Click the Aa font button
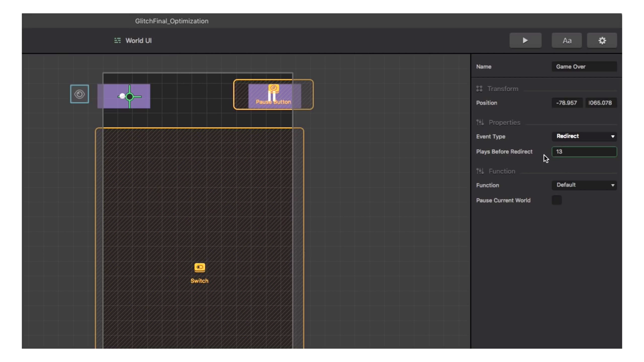The height and width of the screenshot is (362, 644). click(x=567, y=41)
